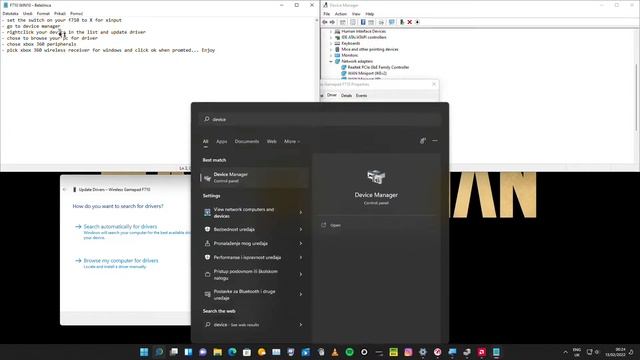Switch to Apps tab in search
640x360 pixels.
tap(222, 142)
